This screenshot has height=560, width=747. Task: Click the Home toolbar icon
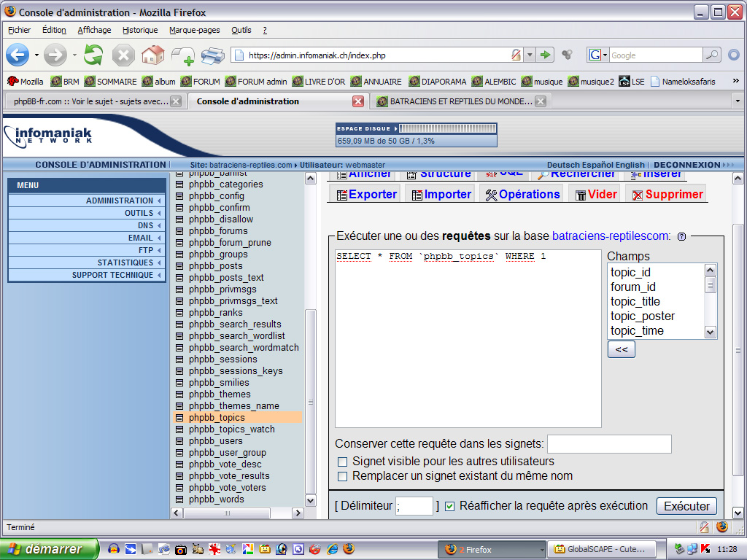point(152,55)
